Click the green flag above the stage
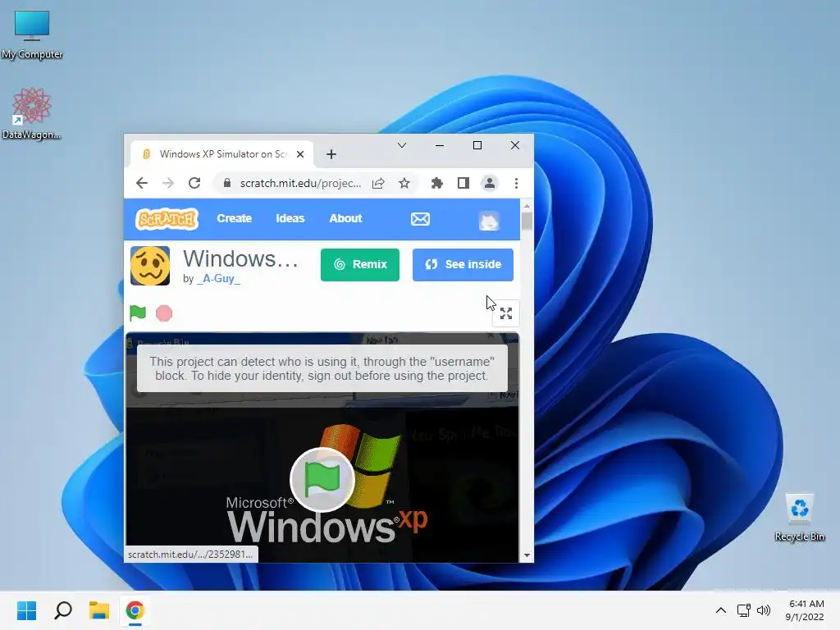The image size is (840, 630). tap(138, 313)
